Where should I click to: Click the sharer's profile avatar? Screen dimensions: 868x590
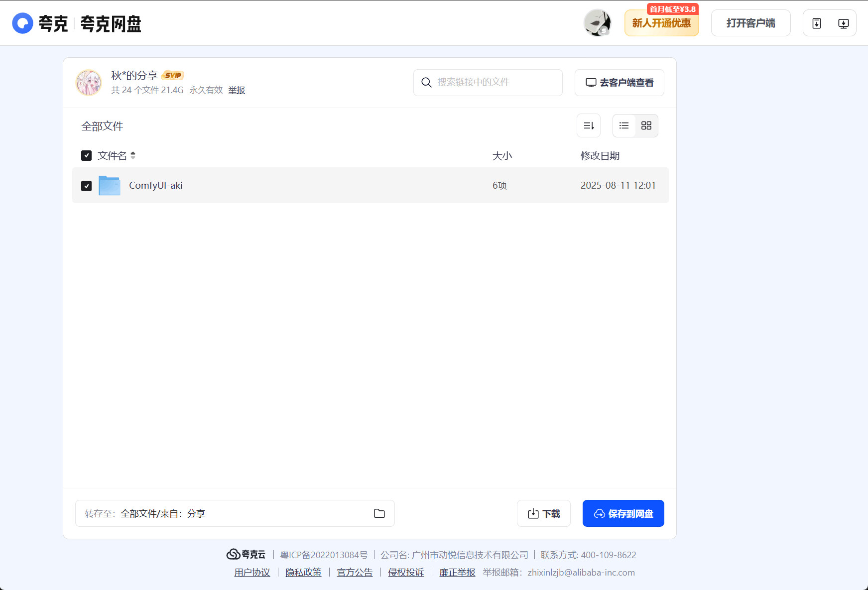(x=89, y=82)
